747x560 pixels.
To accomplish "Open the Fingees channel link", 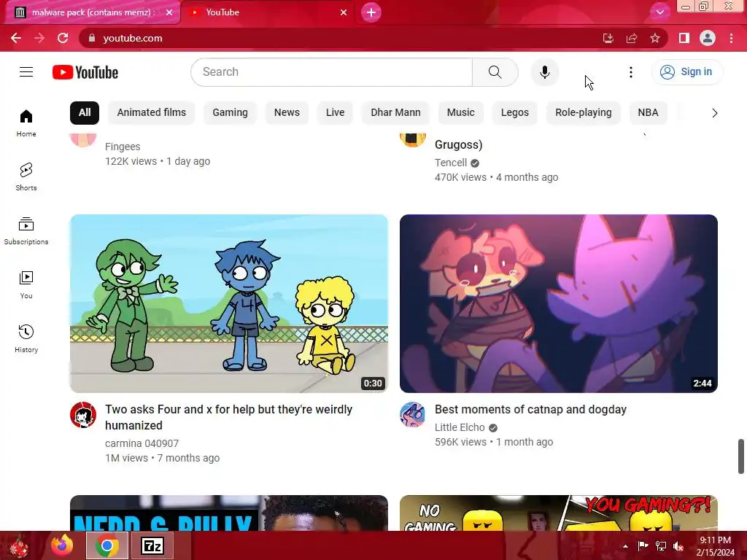I will pos(123,147).
